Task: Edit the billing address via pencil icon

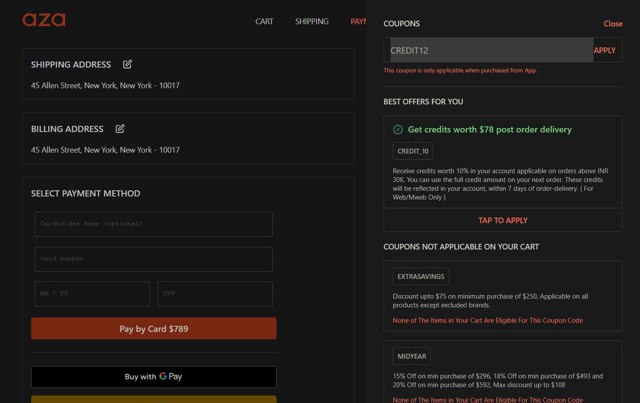Action: coord(120,129)
